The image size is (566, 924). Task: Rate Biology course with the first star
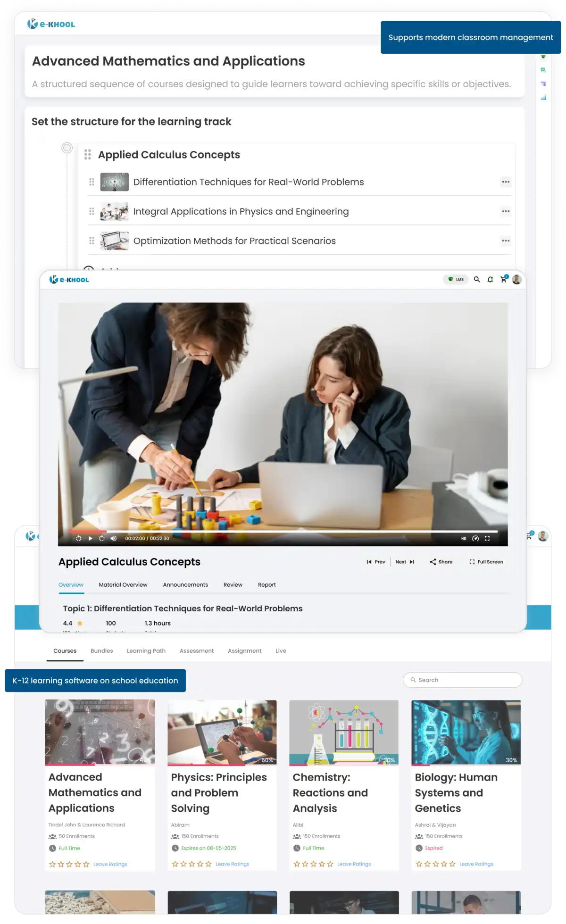coord(419,864)
